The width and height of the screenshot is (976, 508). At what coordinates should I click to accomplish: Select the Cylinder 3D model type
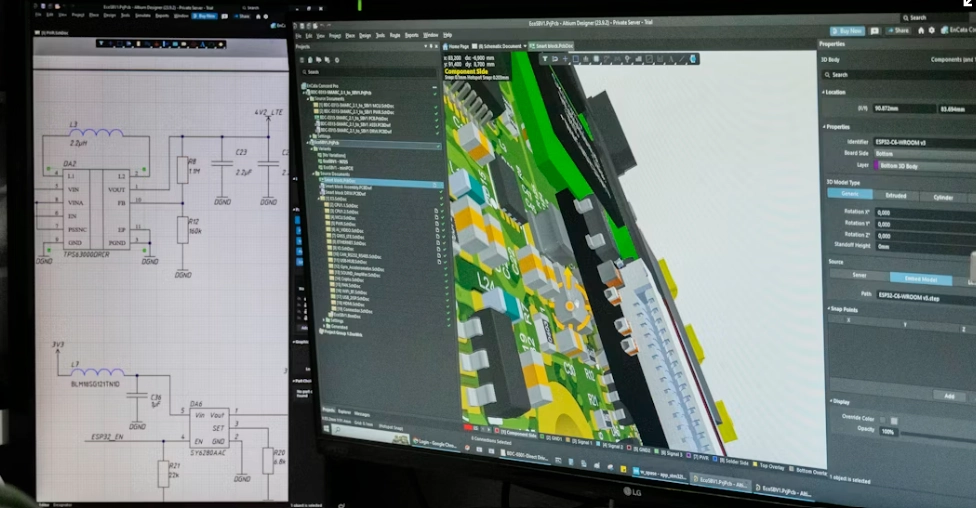[x=942, y=197]
